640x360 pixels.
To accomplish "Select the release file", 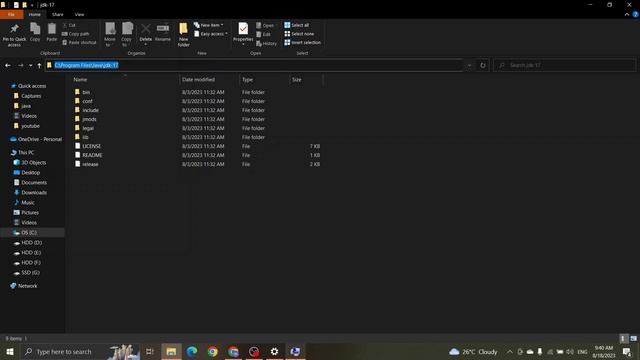I will 90,164.
